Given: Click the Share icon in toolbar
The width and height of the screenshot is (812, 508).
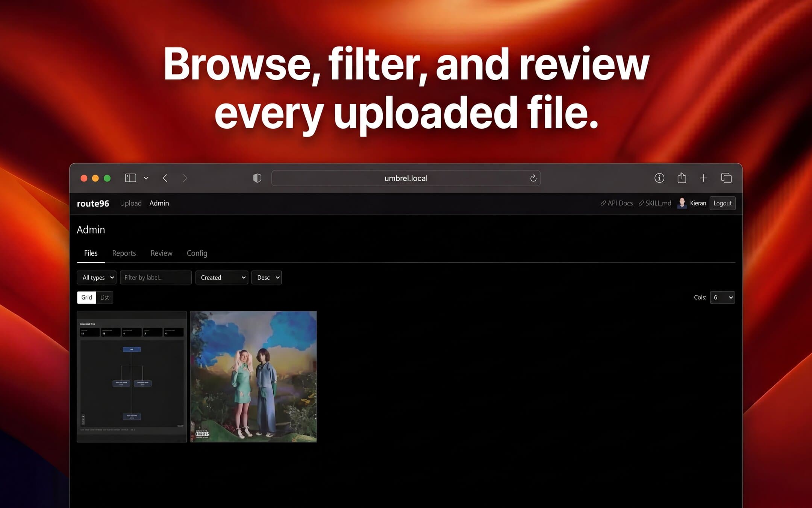Looking at the screenshot, I should 682,178.
